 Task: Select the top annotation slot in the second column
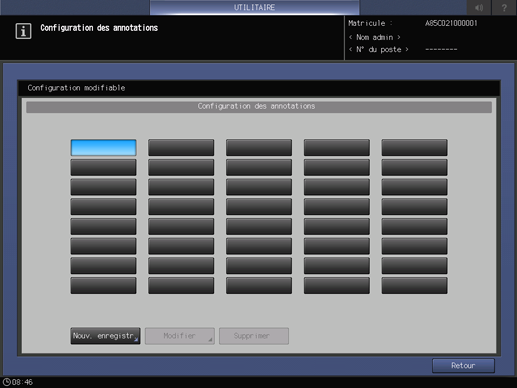point(181,148)
